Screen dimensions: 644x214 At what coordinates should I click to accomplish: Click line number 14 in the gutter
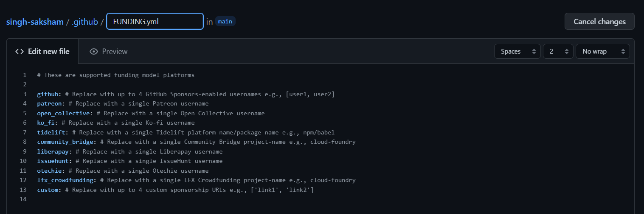pos(23,199)
